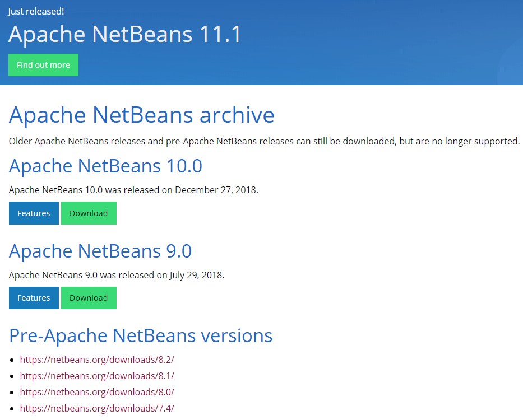Image resolution: width=523 pixels, height=420 pixels.
Task: Select the Apache NetBeans 10.0 heading
Action: pyautogui.click(x=105, y=166)
